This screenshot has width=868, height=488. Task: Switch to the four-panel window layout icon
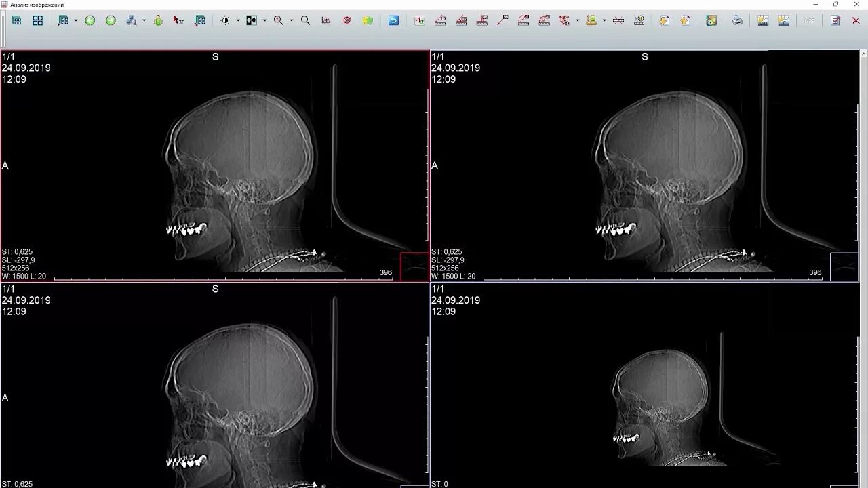point(38,20)
